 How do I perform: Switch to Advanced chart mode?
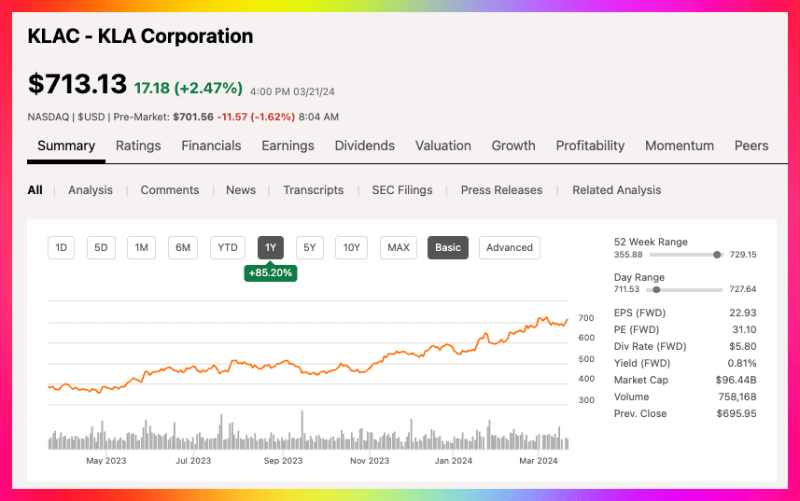(x=509, y=247)
